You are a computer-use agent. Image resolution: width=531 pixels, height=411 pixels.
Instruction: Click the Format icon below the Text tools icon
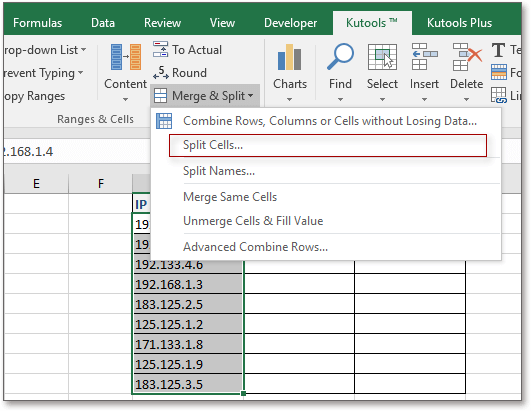499,72
